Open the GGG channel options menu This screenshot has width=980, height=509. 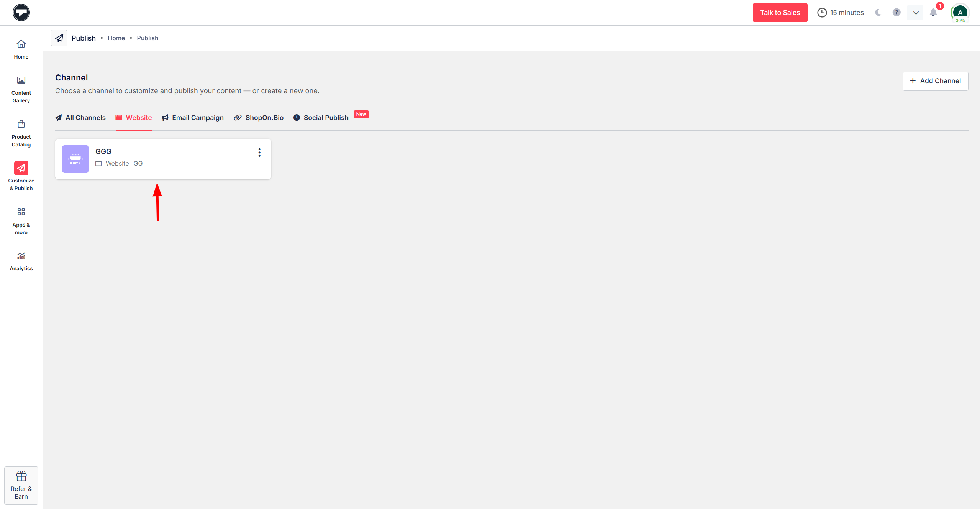click(x=259, y=152)
